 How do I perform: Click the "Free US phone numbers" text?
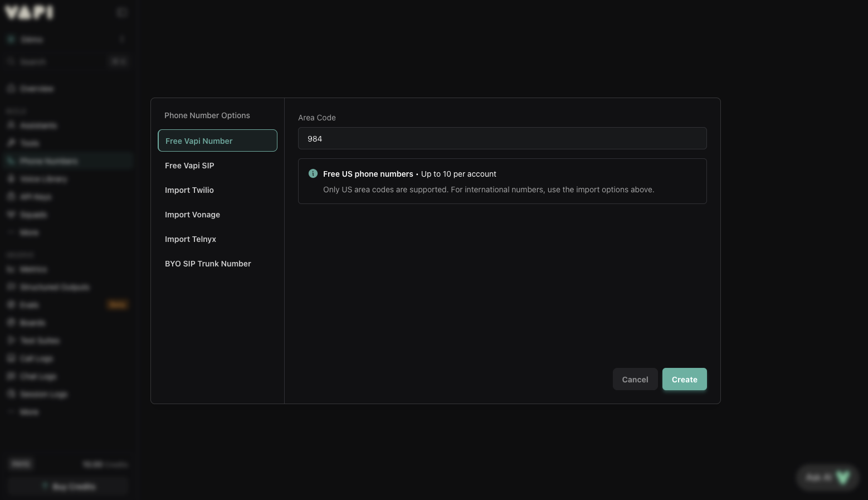368,174
